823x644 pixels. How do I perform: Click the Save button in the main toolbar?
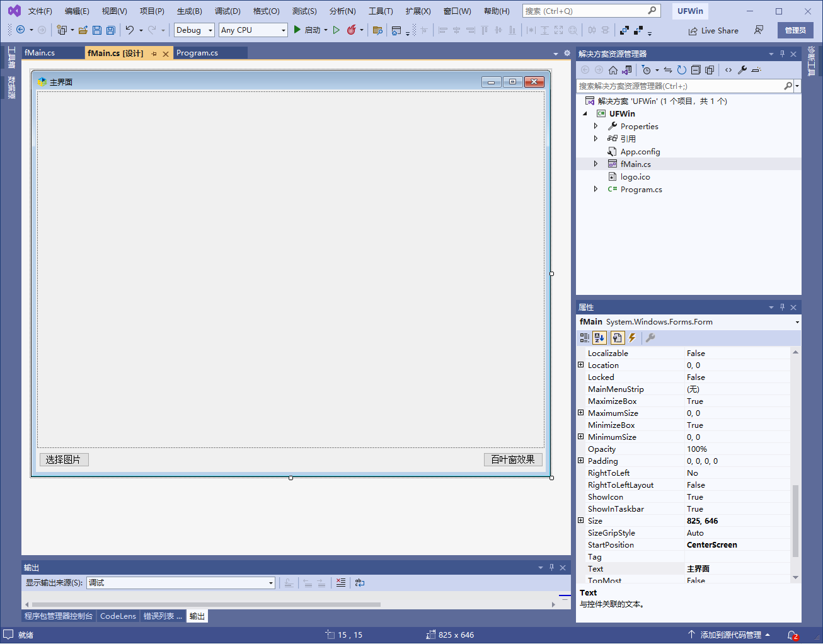96,30
